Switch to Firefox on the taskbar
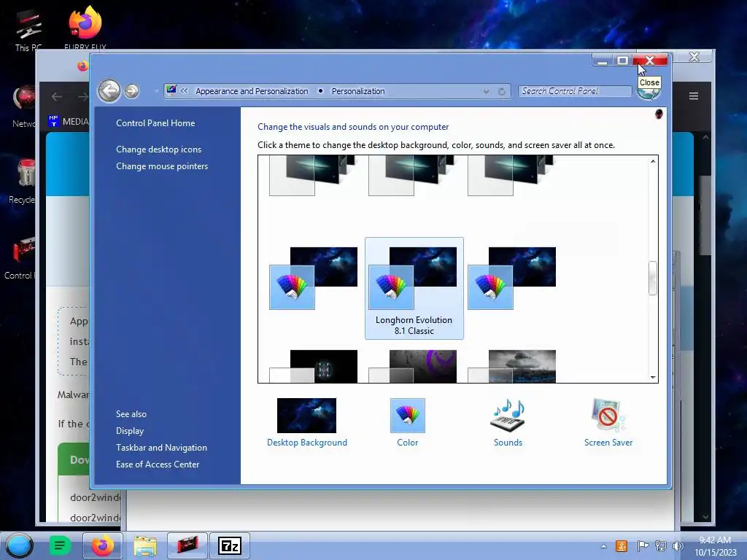This screenshot has height=560, width=747. pyautogui.click(x=102, y=545)
